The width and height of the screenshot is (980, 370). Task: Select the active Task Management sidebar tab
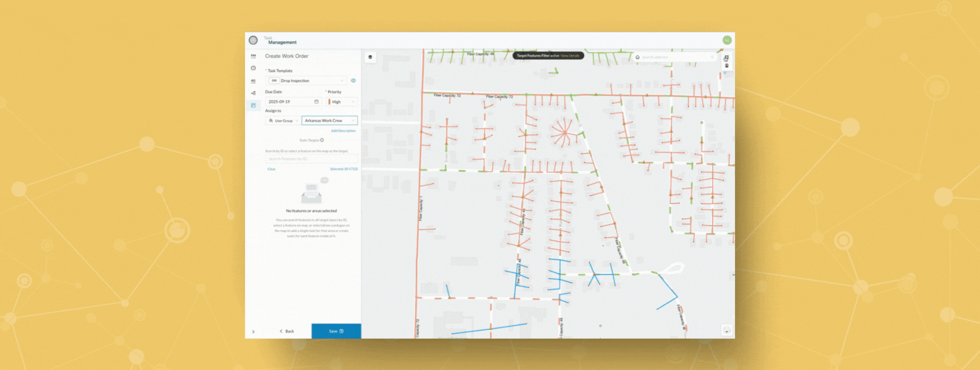tap(253, 106)
